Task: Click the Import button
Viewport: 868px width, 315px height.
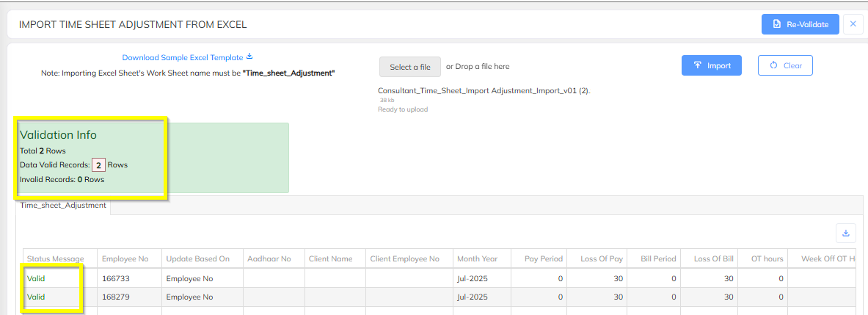Action: pyautogui.click(x=711, y=65)
